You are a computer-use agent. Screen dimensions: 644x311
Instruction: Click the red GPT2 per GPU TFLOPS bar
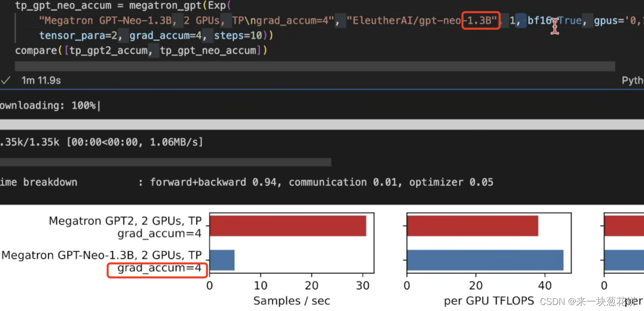(x=472, y=226)
